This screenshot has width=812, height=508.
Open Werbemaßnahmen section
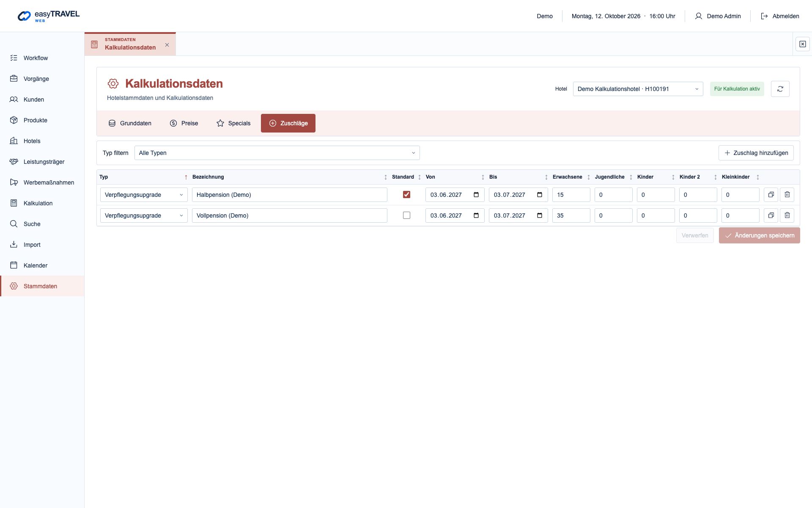(x=42, y=182)
